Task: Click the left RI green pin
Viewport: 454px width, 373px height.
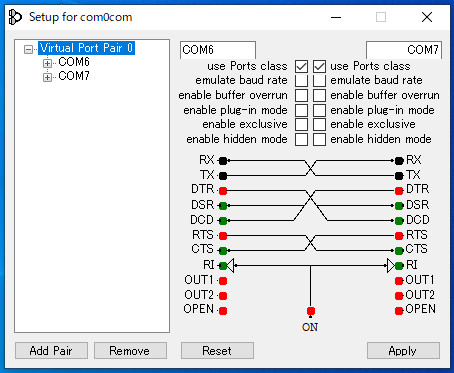Action: 223,266
